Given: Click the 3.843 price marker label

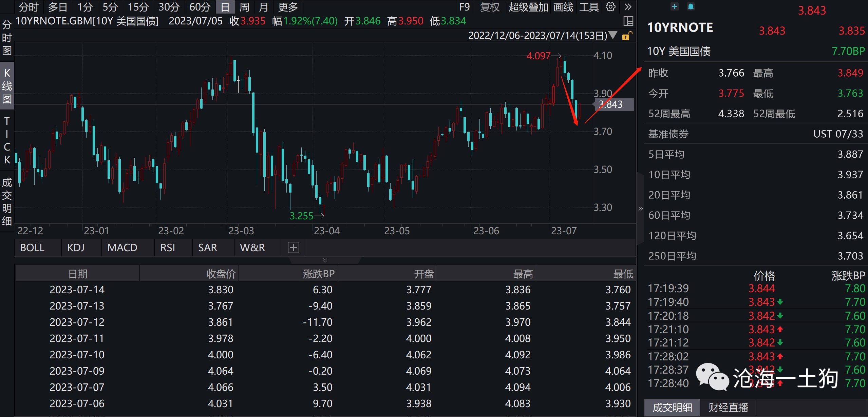Looking at the screenshot, I should (613, 104).
